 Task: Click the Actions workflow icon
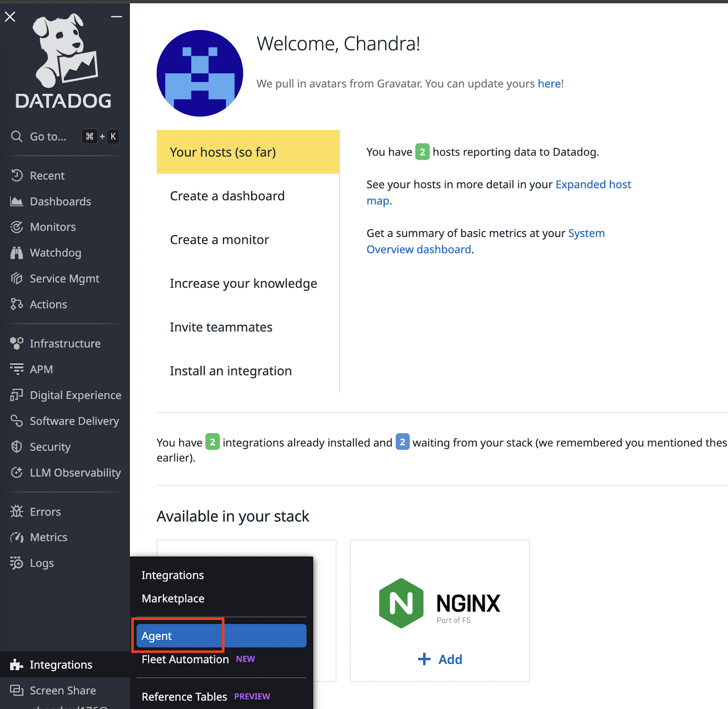coord(17,304)
